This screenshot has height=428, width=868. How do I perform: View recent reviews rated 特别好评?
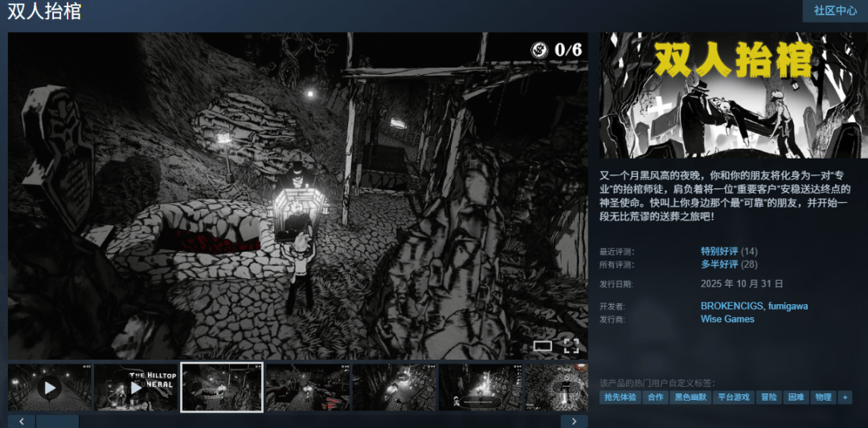(719, 251)
